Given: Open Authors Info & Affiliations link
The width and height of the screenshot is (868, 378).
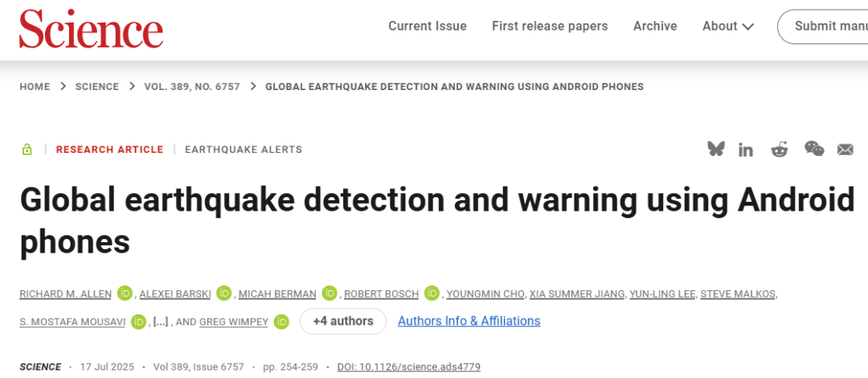Looking at the screenshot, I should (469, 321).
